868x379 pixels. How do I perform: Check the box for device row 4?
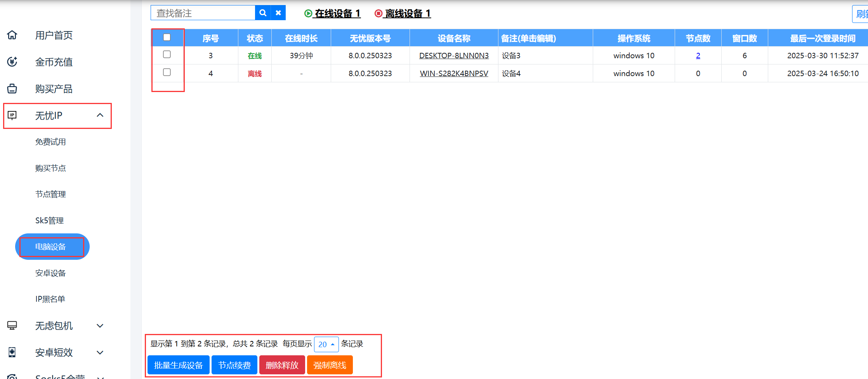(167, 72)
